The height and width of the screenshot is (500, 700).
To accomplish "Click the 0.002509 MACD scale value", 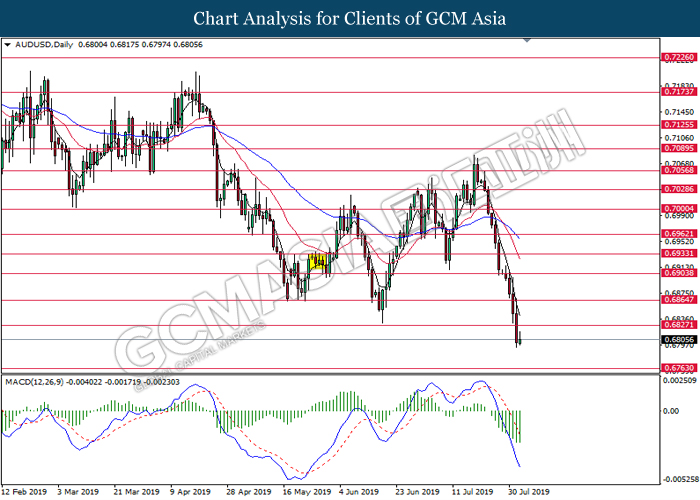I will (680, 380).
